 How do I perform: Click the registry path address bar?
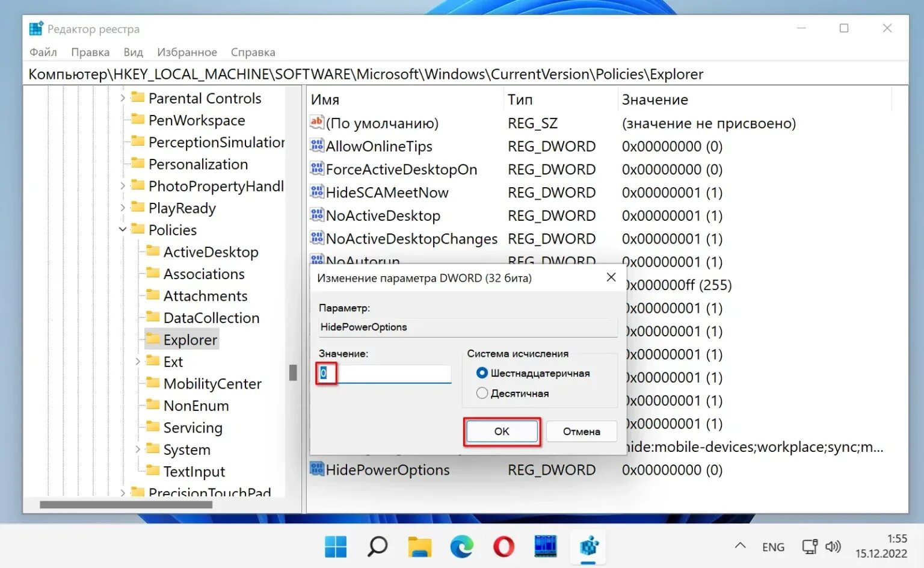(x=466, y=74)
